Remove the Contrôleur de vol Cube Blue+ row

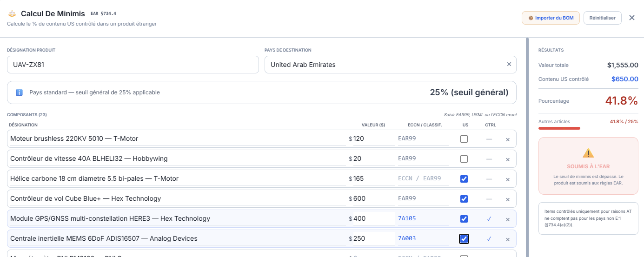click(x=508, y=199)
